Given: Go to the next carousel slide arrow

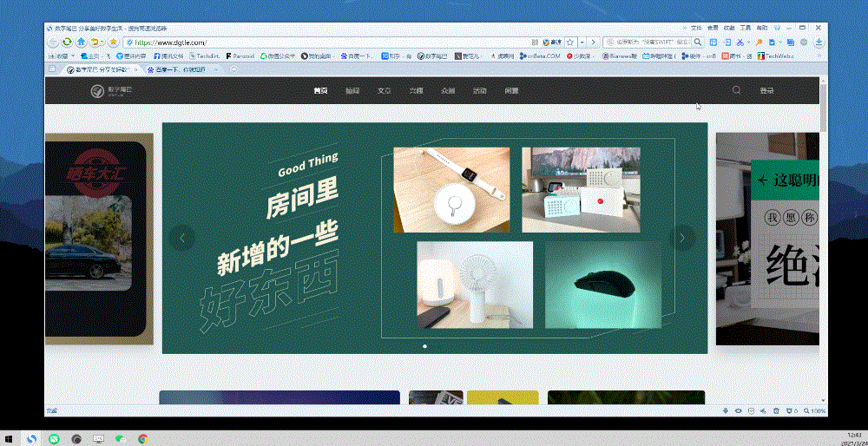Looking at the screenshot, I should click(682, 238).
